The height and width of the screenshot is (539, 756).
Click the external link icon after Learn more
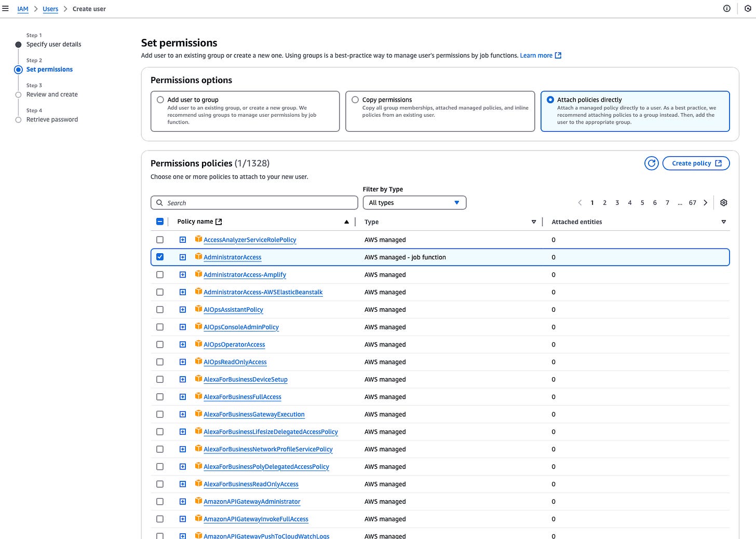(558, 56)
